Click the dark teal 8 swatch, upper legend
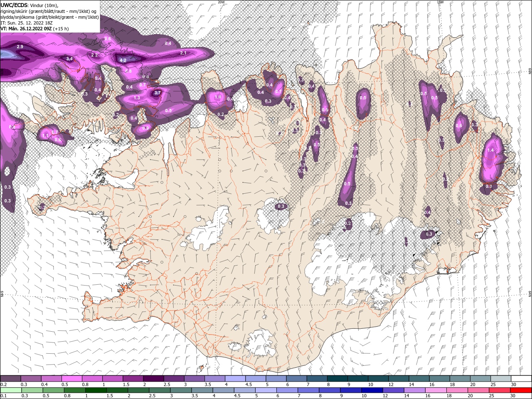 coord(337,379)
